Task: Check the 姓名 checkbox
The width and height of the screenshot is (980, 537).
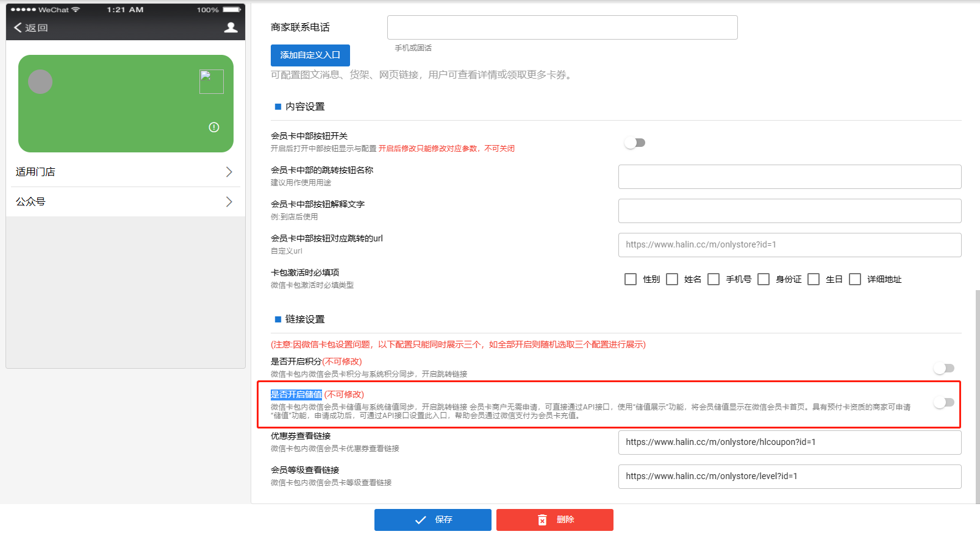Action: 672,279
